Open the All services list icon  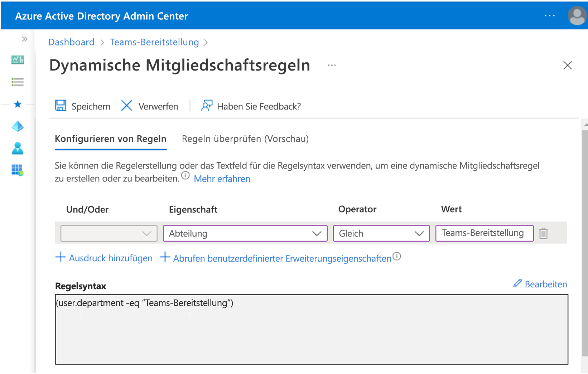[x=18, y=82]
